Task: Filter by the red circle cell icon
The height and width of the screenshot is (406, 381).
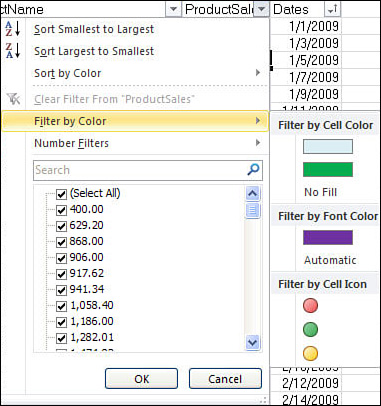Action: (x=310, y=305)
